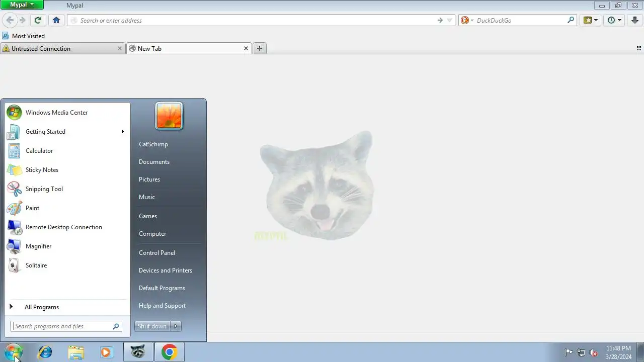Click the browser Back arrow button
The height and width of the screenshot is (362, 644).
(10, 20)
